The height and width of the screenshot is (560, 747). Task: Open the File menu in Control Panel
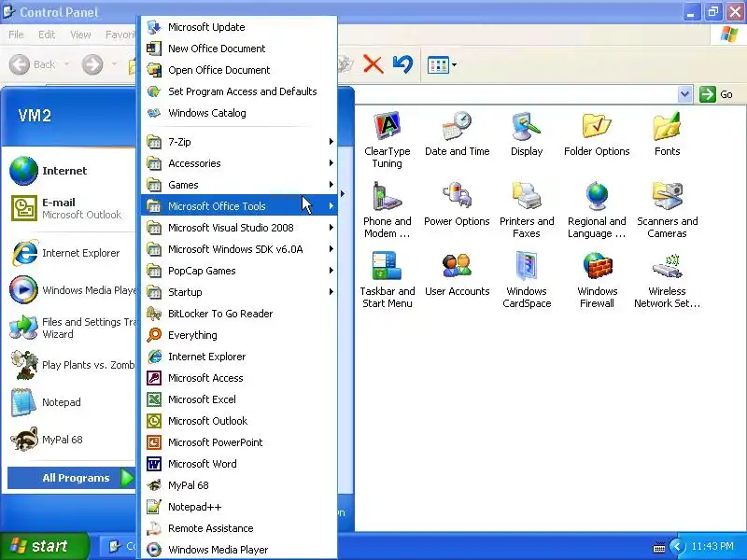pyautogui.click(x=16, y=35)
